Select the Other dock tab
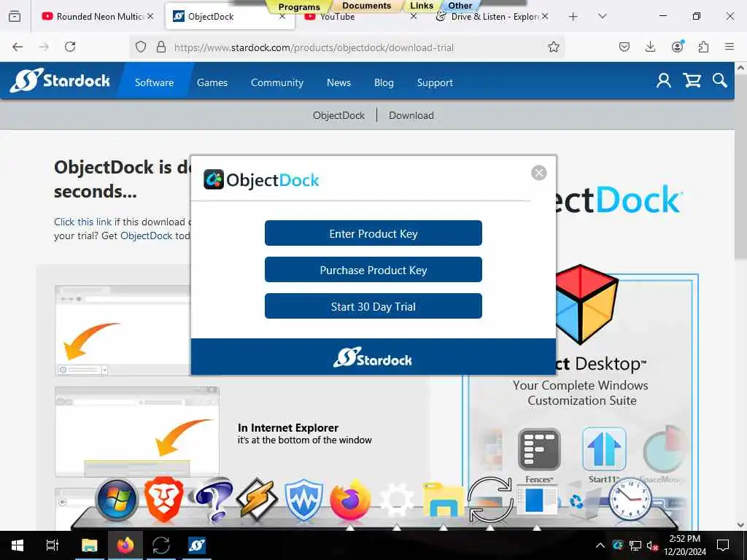 (460, 6)
